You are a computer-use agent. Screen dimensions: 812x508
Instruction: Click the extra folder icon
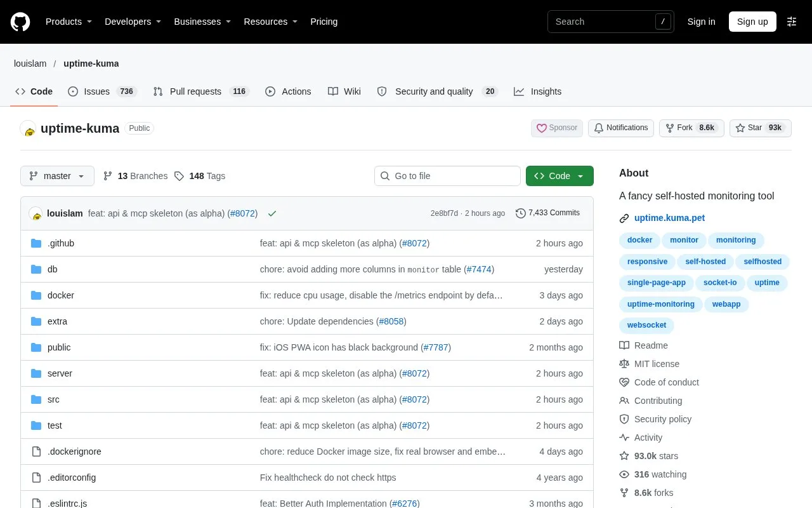pyautogui.click(x=36, y=321)
